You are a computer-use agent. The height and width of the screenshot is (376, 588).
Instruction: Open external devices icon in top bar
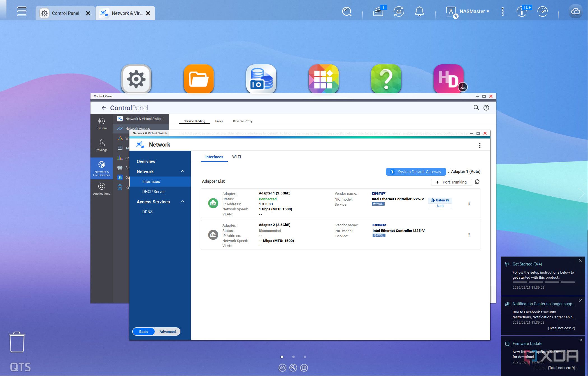(x=399, y=12)
